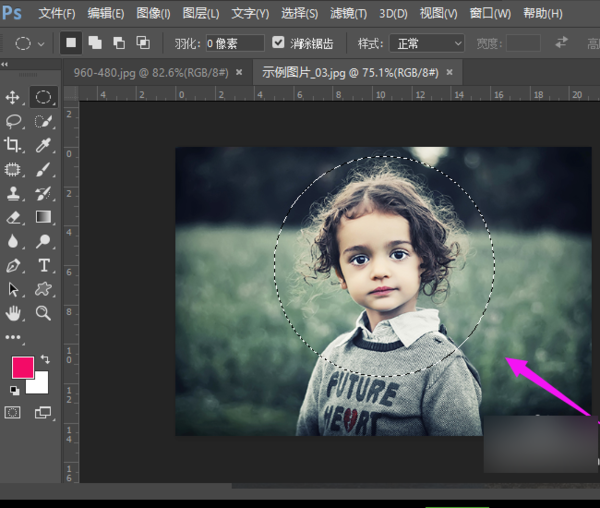This screenshot has width=600, height=508.
Task: Select the Horizontal Type tool
Action: pos(44,265)
